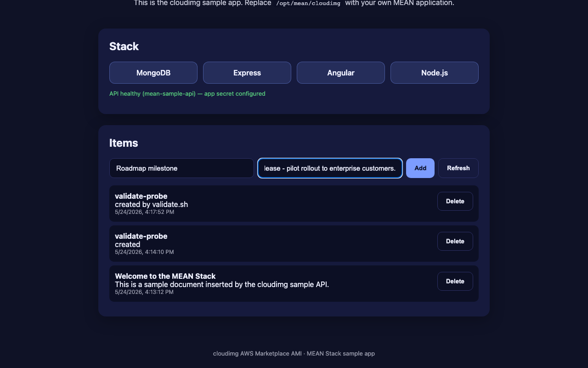Click the cloudimg AWS Marketplace AMI footer text

pos(294,354)
